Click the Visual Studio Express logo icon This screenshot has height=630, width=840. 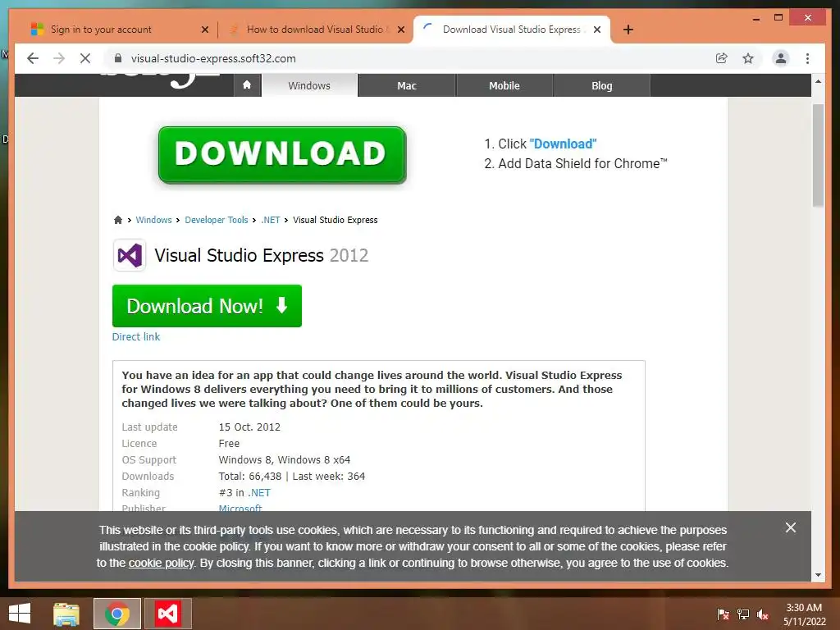(x=130, y=255)
